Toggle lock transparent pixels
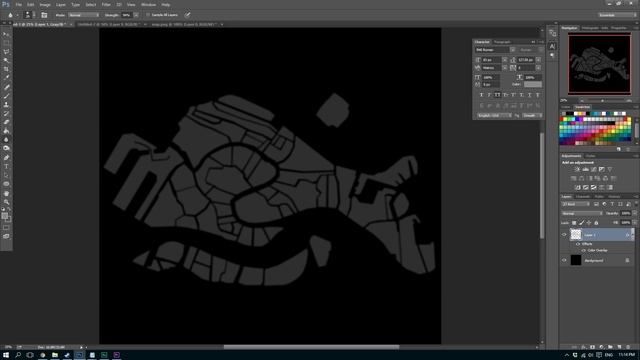Viewport: 640px width, 360px height. 574,223
